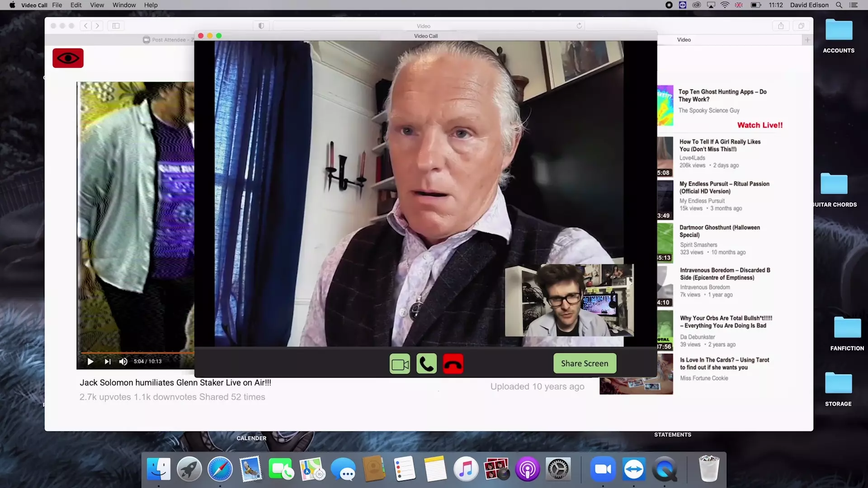This screenshot has width=868, height=488.
Task: Open Zoom in the dock
Action: [x=603, y=469]
